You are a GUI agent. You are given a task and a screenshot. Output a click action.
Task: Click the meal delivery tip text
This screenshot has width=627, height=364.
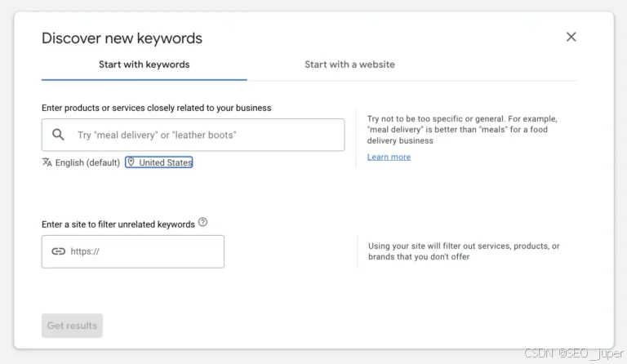[x=462, y=130]
